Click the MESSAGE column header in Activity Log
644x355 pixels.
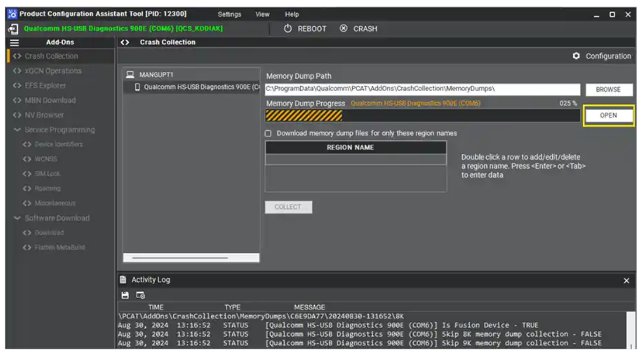click(310, 307)
